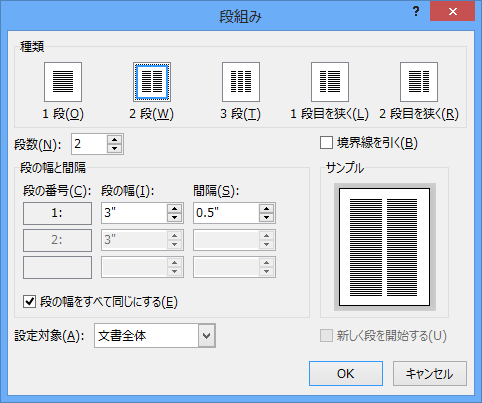Increase column 1 段の幅 with up arrow

coord(174,209)
